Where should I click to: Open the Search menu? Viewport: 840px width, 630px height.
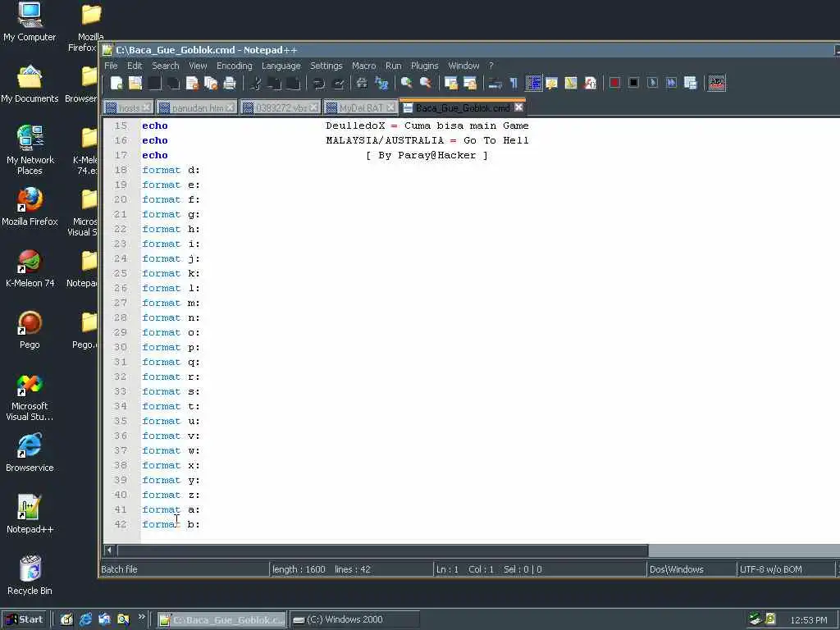[x=166, y=66]
